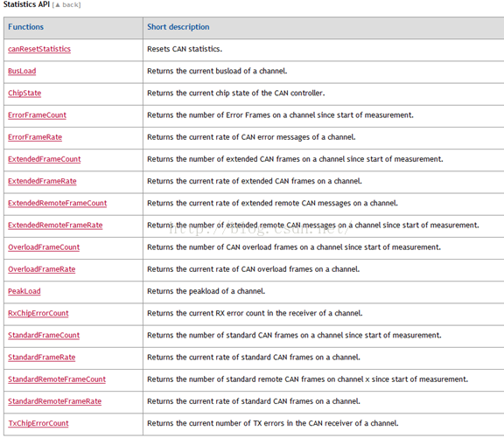Screen dimensions: 504x438
Task: Click the chip state of CAN controller description
Action: point(236,94)
